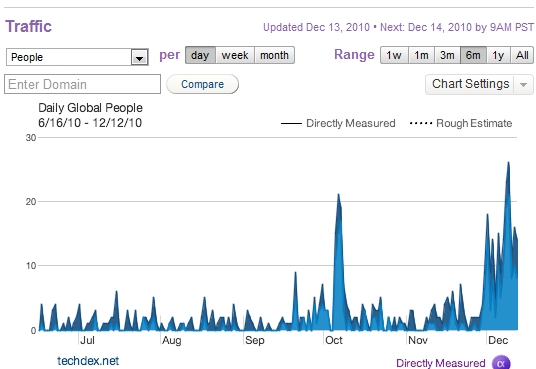Set range to 1w
536x369 pixels.
click(x=394, y=55)
